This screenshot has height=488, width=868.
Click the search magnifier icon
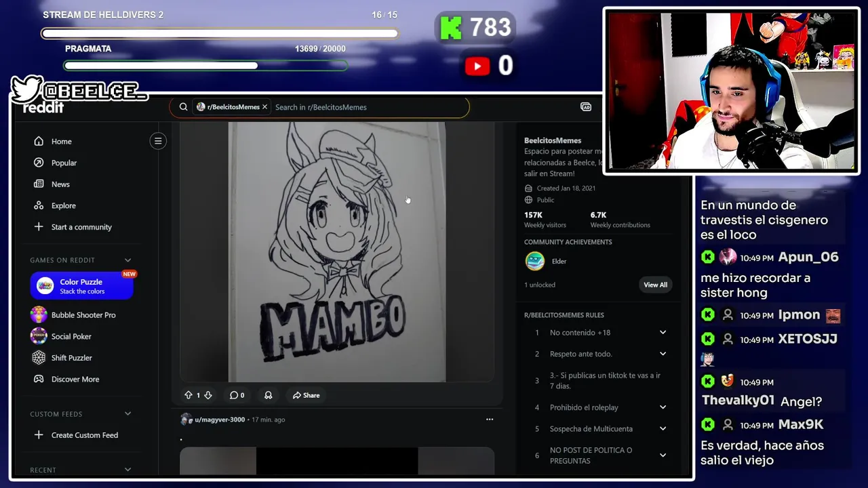[x=183, y=107]
